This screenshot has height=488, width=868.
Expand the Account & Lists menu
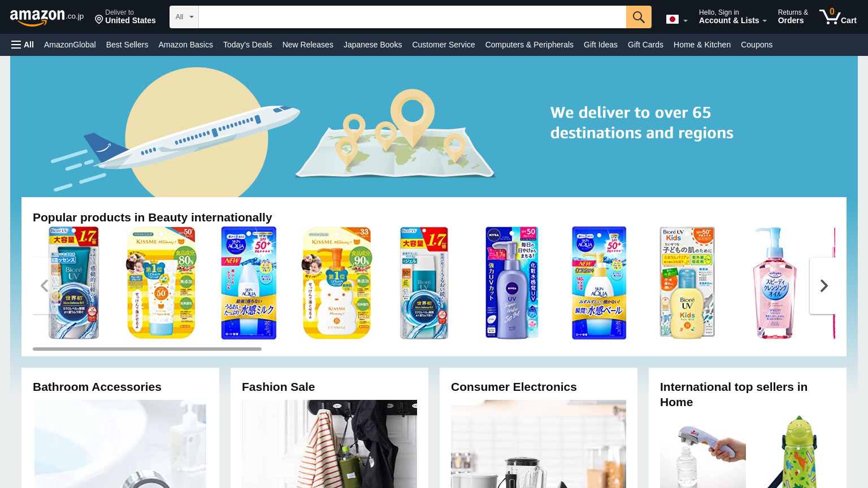(732, 17)
